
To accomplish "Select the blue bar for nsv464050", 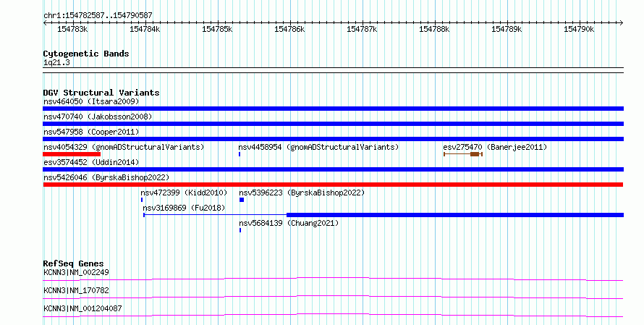I will pyautogui.click(x=333, y=109).
